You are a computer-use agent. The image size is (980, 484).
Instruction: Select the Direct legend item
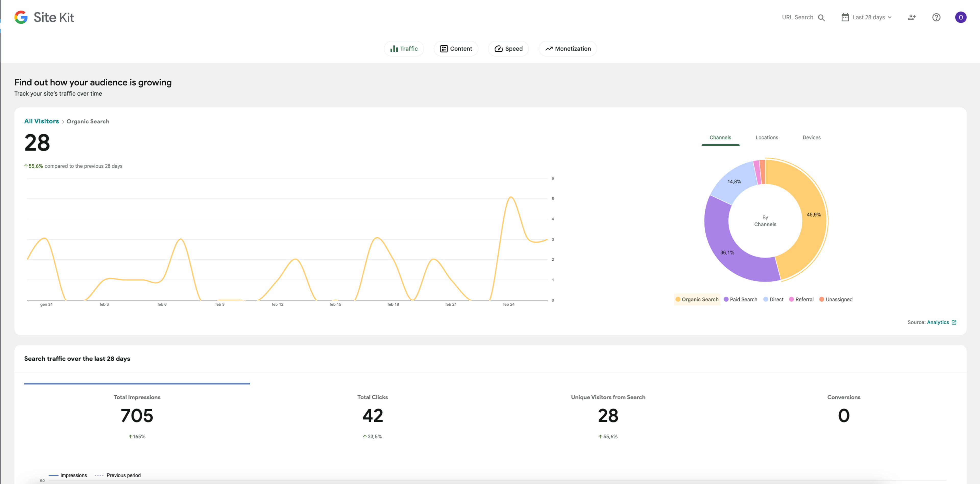tap(774, 300)
